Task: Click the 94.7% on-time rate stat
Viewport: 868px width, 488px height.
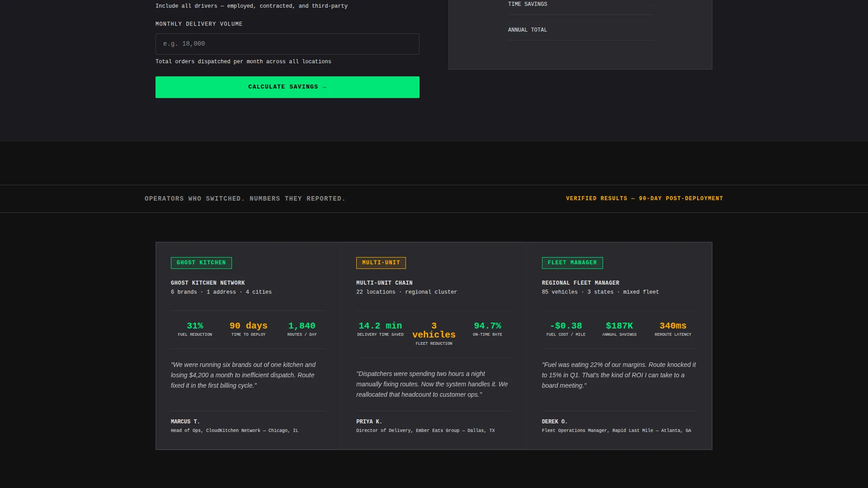Action: (x=487, y=329)
